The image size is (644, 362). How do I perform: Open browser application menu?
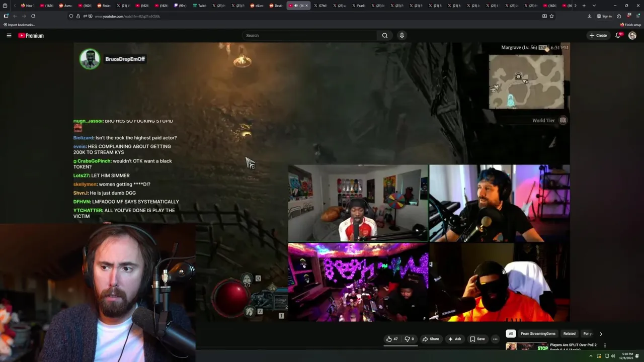637,16
